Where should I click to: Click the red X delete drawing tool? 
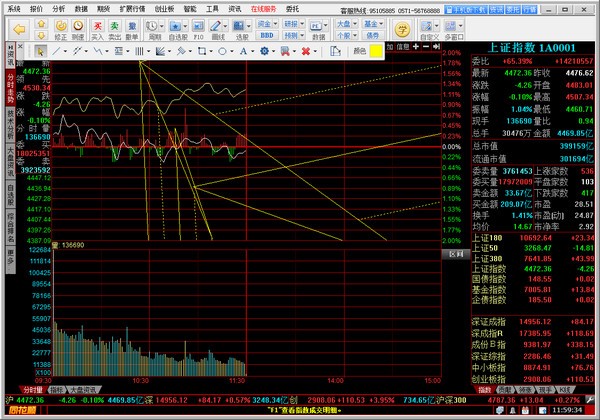(306, 50)
